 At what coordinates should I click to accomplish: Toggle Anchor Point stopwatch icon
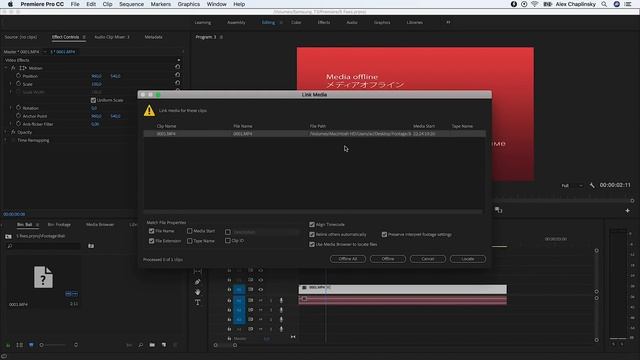pyautogui.click(x=18, y=116)
